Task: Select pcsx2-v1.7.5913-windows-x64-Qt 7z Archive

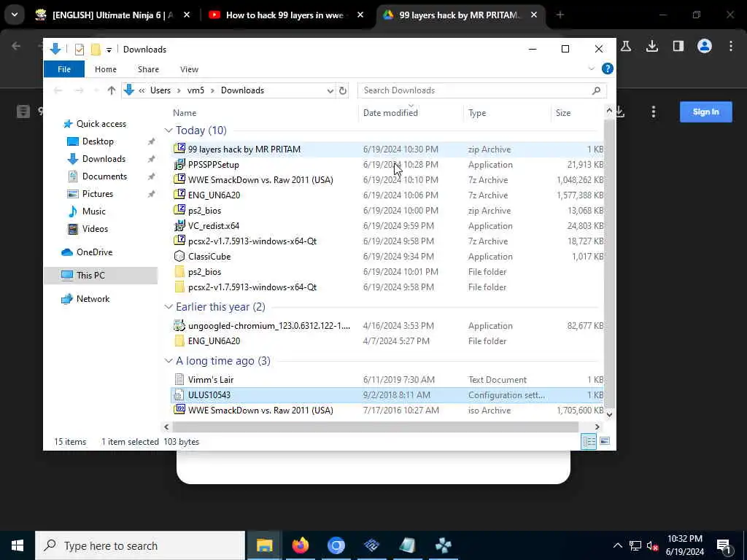Action: (387, 241)
